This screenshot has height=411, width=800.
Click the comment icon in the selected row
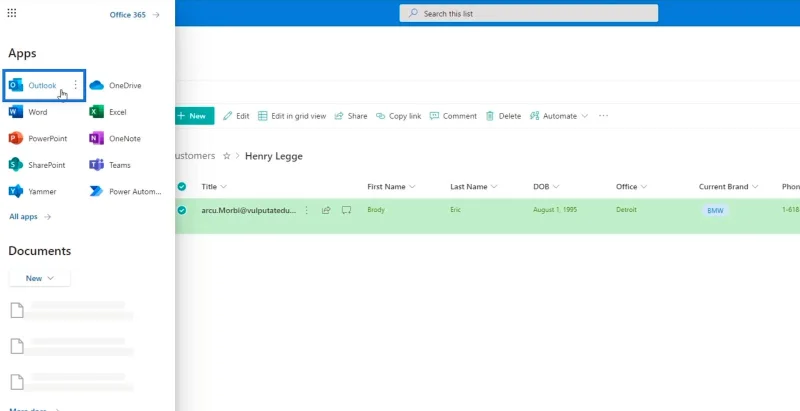pyautogui.click(x=346, y=210)
